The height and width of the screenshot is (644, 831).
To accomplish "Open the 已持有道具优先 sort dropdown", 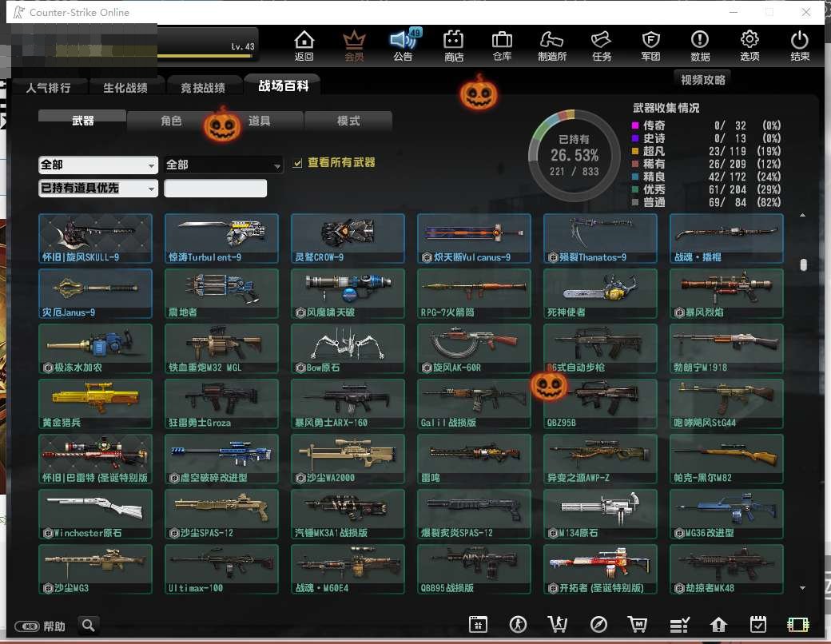I will coord(98,188).
